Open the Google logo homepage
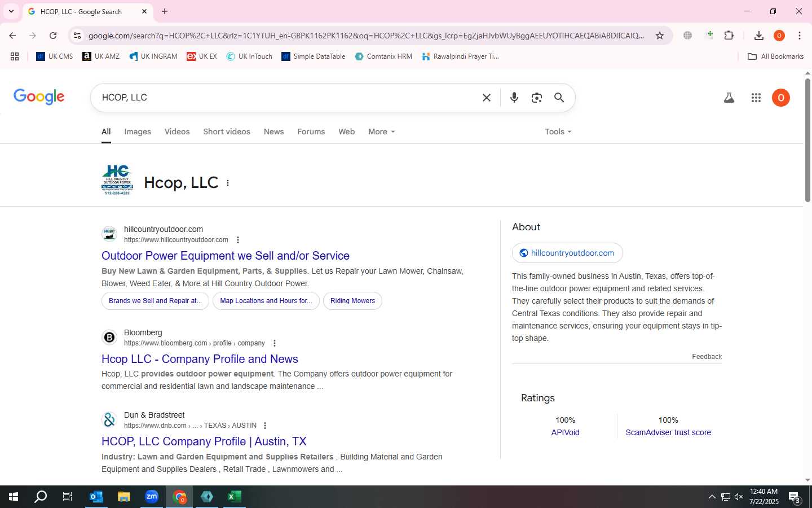This screenshot has height=508, width=812. [x=39, y=97]
